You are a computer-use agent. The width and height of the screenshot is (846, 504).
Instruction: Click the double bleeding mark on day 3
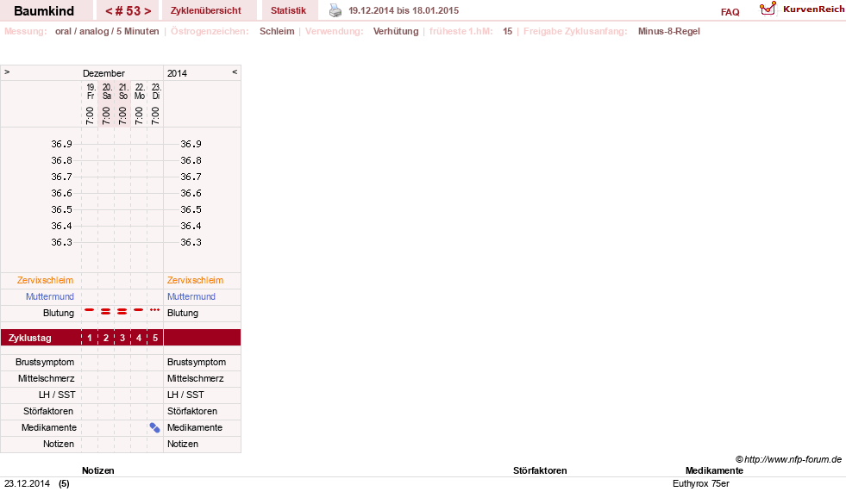coord(122,312)
